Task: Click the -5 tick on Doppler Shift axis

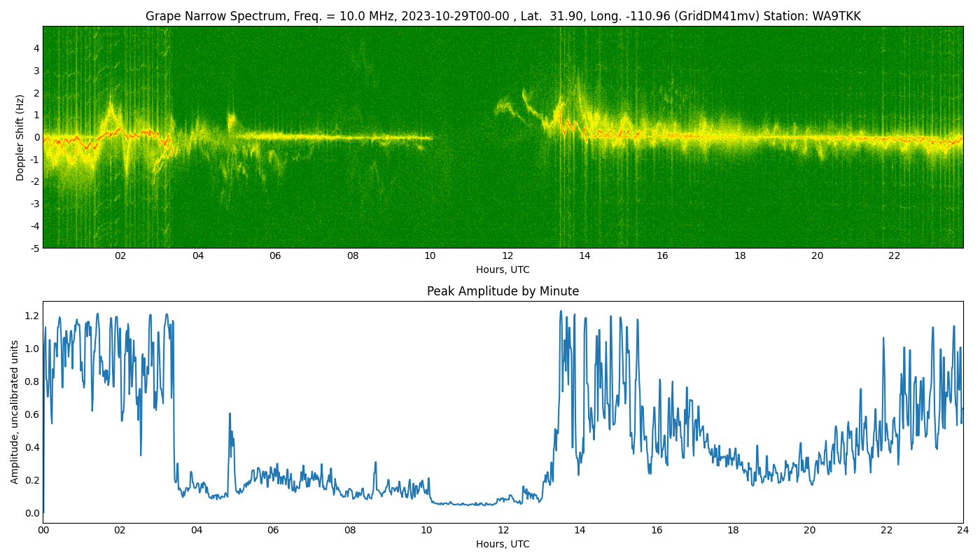Action: pyautogui.click(x=34, y=248)
